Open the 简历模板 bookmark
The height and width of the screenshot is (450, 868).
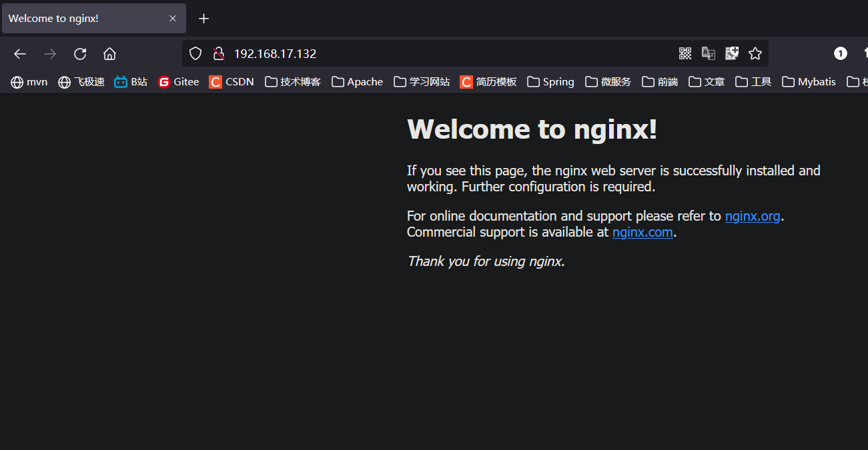(488, 82)
